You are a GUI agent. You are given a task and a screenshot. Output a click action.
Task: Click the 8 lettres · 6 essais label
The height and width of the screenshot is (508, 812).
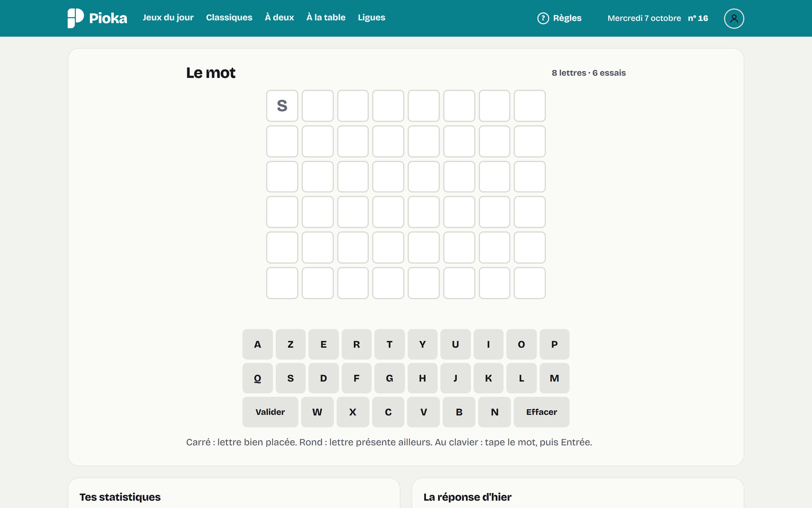pyautogui.click(x=589, y=73)
